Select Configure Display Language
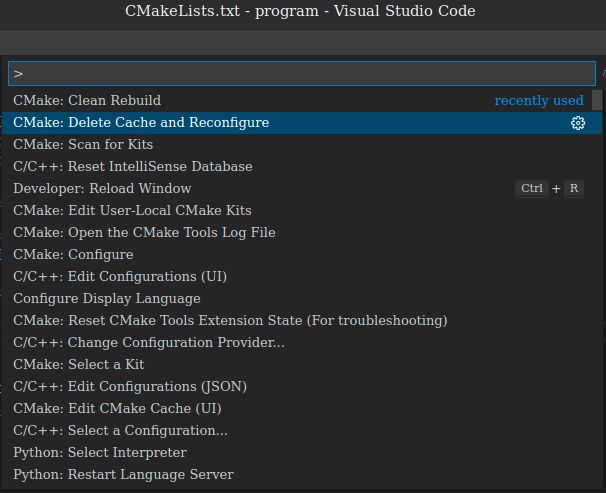The height and width of the screenshot is (493, 606). click(x=302, y=299)
